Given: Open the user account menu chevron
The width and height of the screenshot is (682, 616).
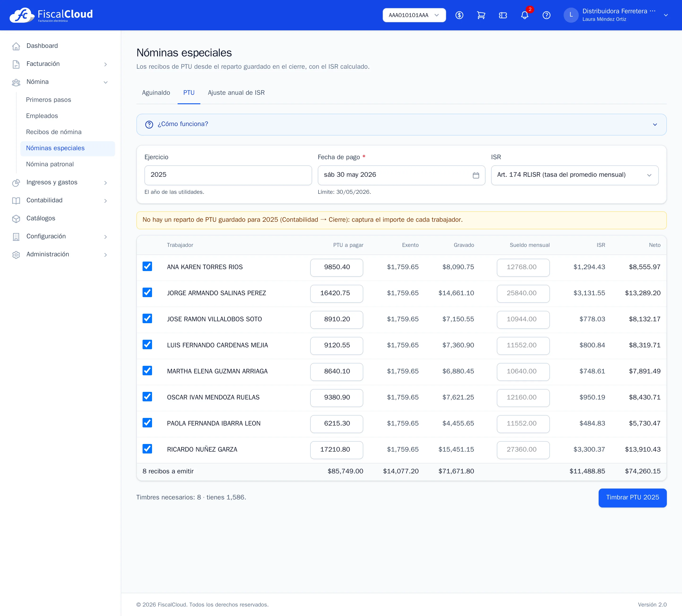Looking at the screenshot, I should (665, 15).
